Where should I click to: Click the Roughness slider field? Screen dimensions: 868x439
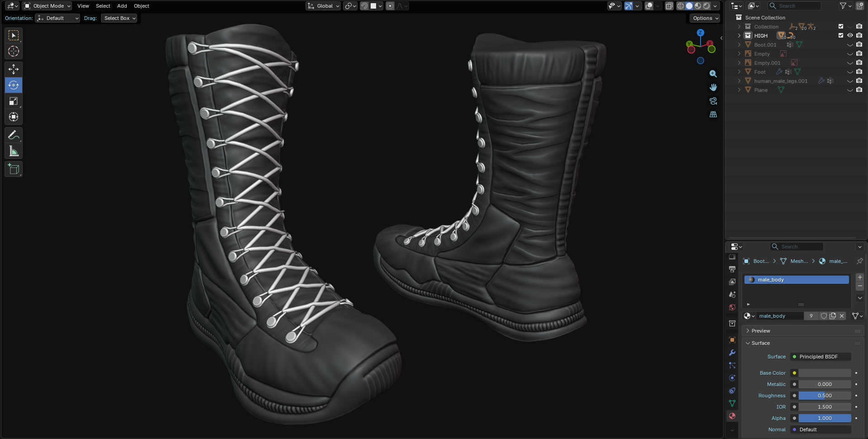(824, 396)
